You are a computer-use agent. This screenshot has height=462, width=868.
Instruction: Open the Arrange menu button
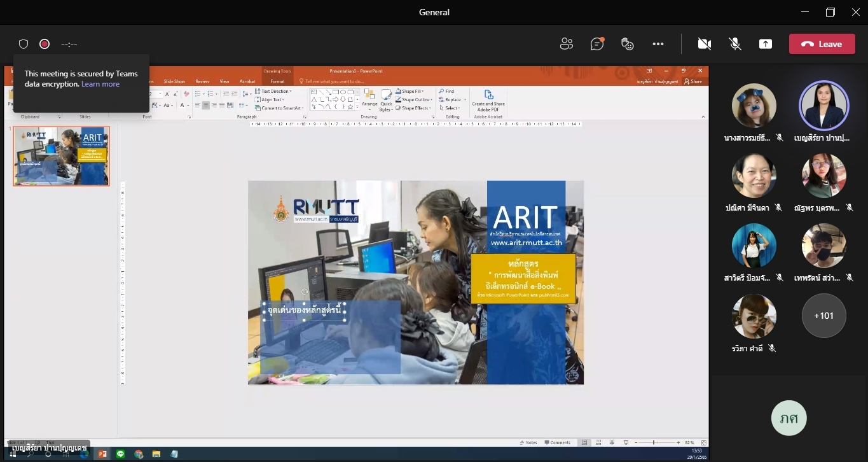(x=369, y=101)
